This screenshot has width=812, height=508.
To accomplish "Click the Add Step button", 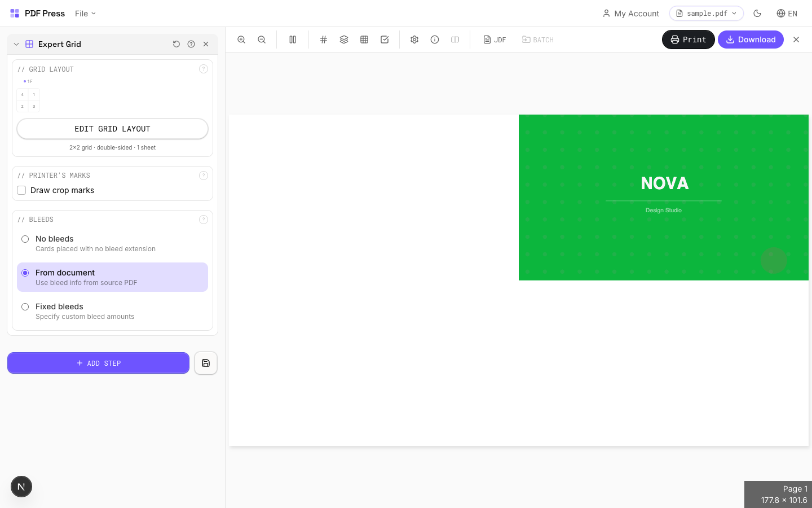I will click(x=98, y=363).
